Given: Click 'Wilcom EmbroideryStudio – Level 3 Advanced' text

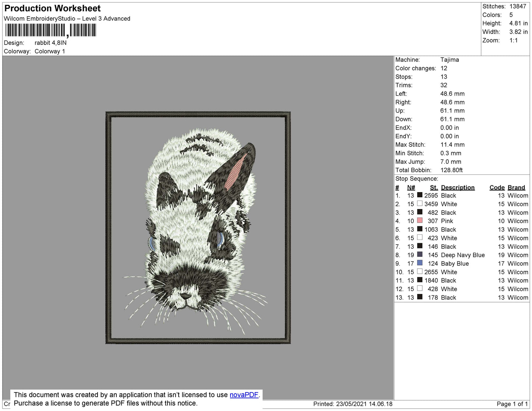Looking at the screenshot, I should tap(67, 18).
